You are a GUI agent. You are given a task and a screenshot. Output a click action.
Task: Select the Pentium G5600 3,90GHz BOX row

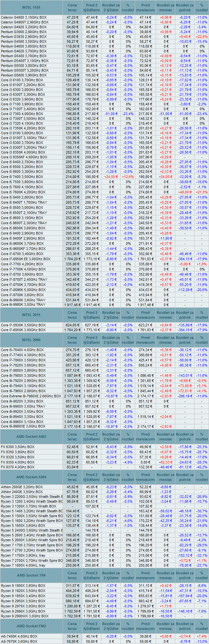[x=24, y=75]
